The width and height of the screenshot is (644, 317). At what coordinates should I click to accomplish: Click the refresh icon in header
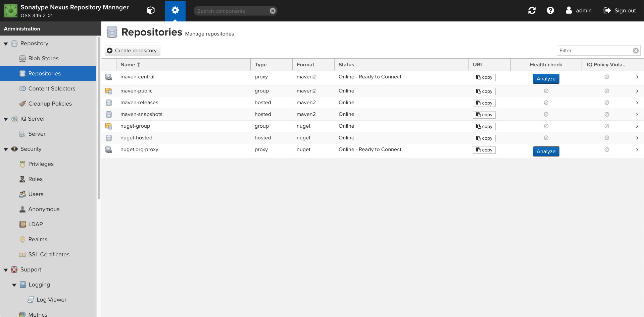(x=532, y=11)
